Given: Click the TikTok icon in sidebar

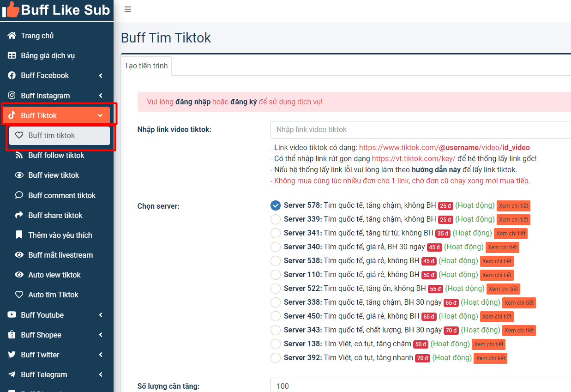Looking at the screenshot, I should [12, 115].
